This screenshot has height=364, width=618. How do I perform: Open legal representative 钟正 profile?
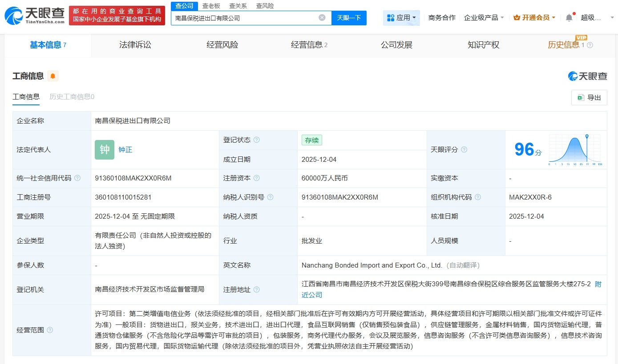pyautogui.click(x=125, y=150)
